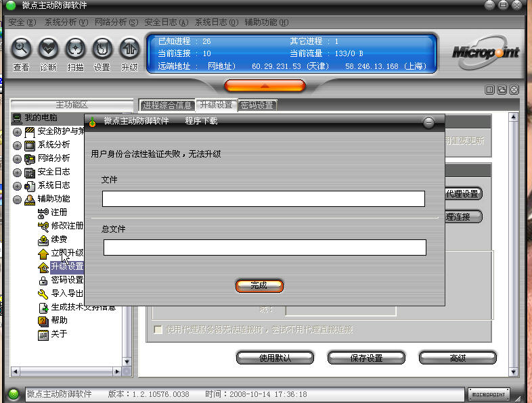This screenshot has height=403, width=532.
Task: Expand 安全防护与策略 tree node
Action: [18, 132]
